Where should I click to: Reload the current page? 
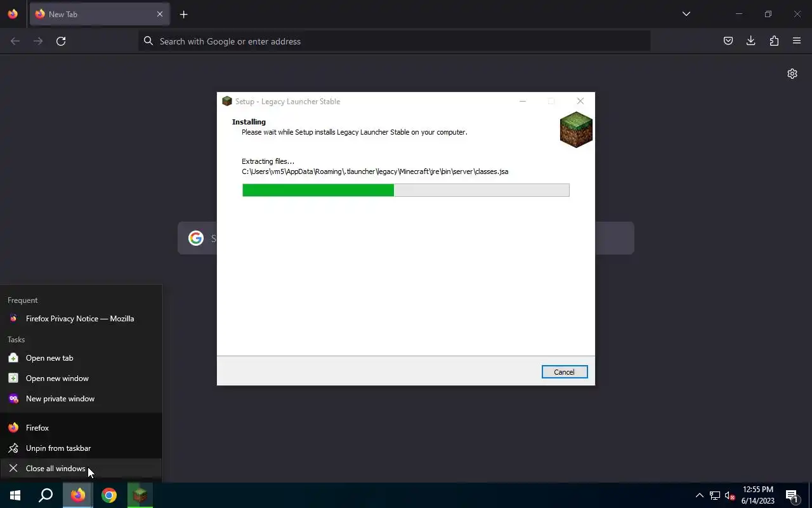tap(61, 41)
